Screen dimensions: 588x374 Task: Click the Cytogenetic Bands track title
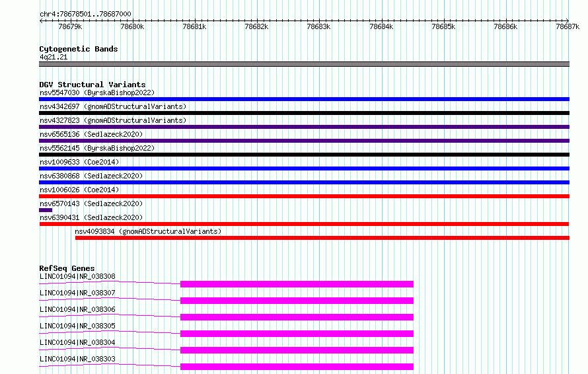click(x=79, y=49)
